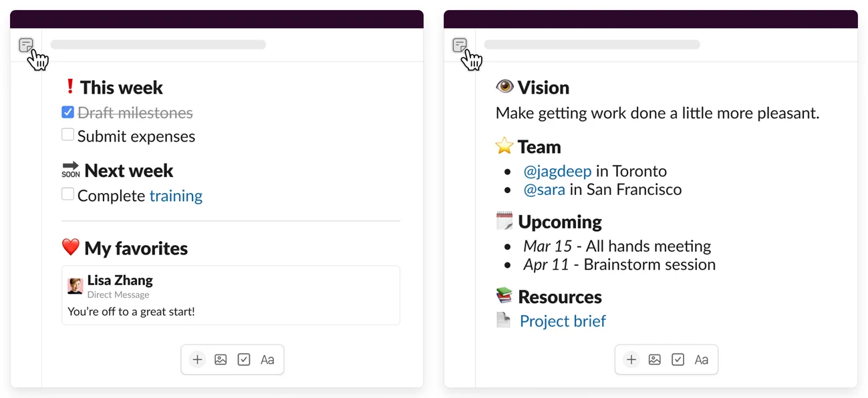Insert image via right canvas toolbar icon
The width and height of the screenshot is (868, 398).
[654, 360]
